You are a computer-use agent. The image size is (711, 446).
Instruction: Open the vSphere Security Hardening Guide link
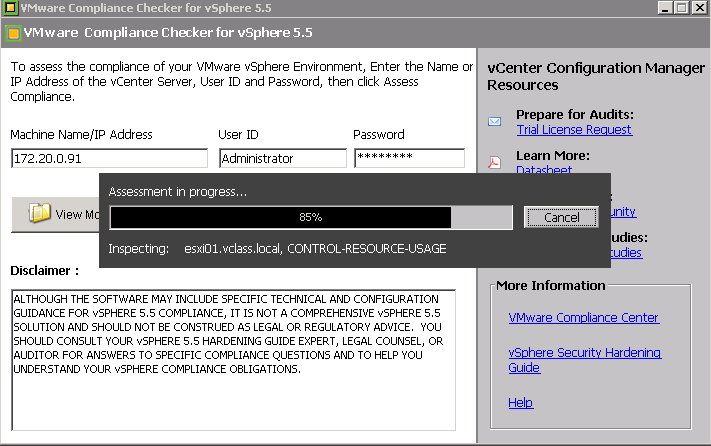pos(584,360)
